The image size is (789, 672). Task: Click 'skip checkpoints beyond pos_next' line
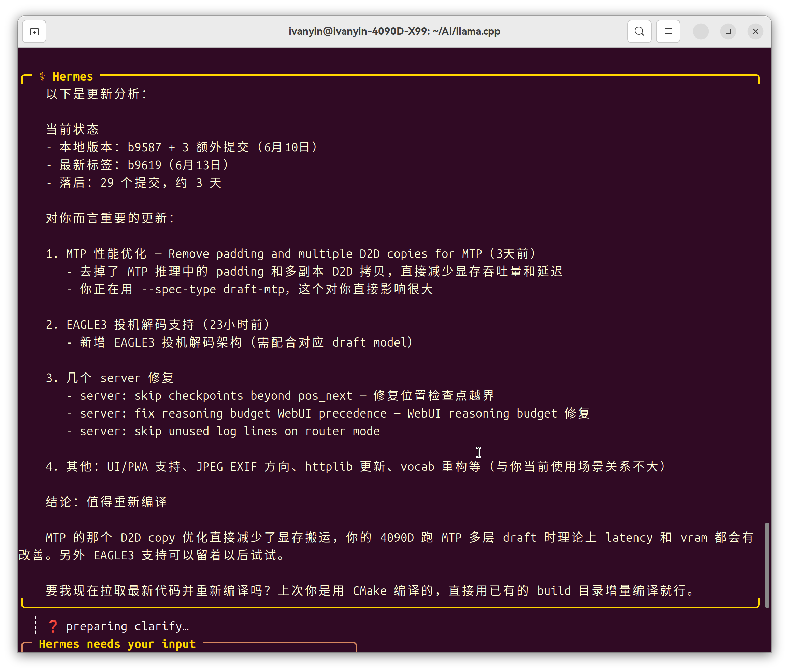click(x=281, y=396)
